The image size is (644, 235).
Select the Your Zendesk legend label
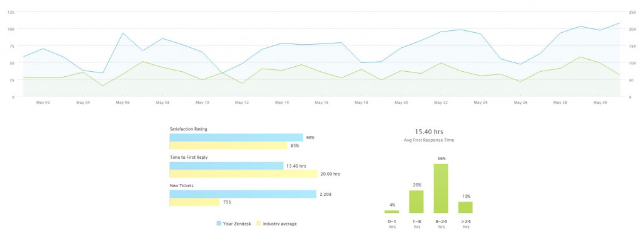(x=237, y=224)
